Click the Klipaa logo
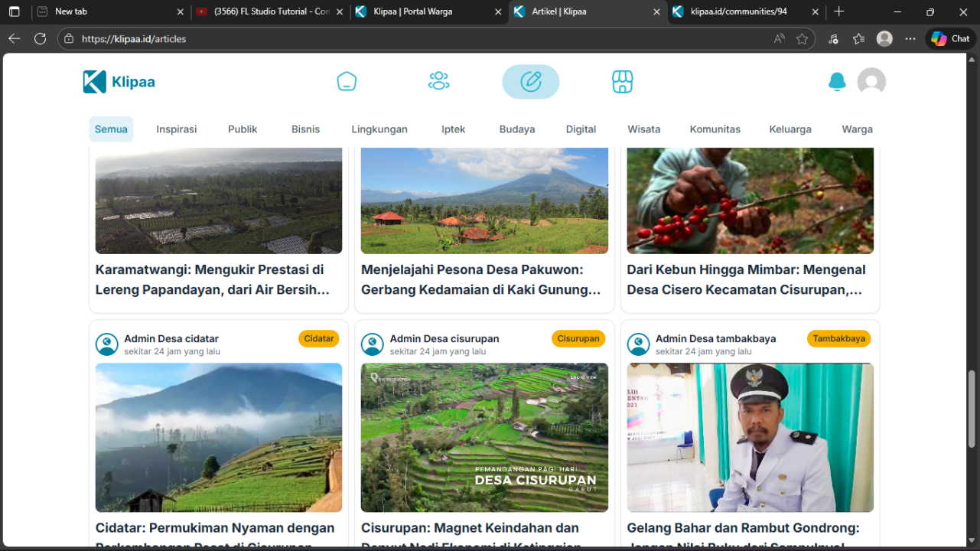Image resolution: width=980 pixels, height=551 pixels. pos(119,82)
